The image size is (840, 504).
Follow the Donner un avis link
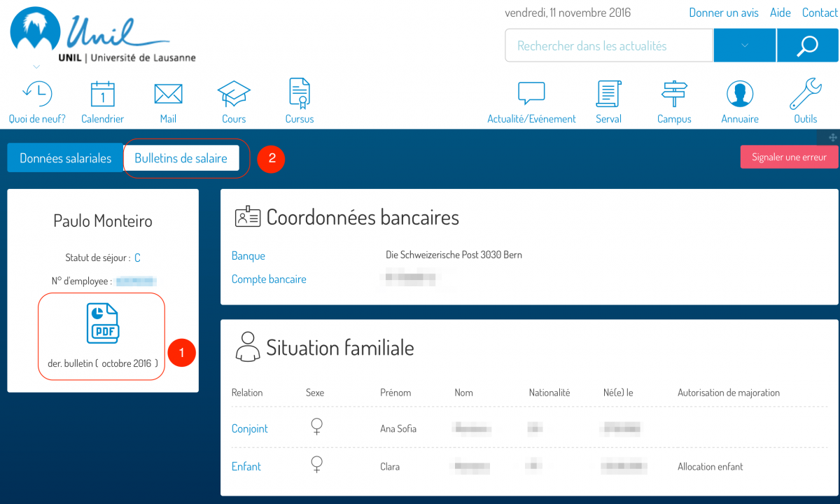coord(724,13)
